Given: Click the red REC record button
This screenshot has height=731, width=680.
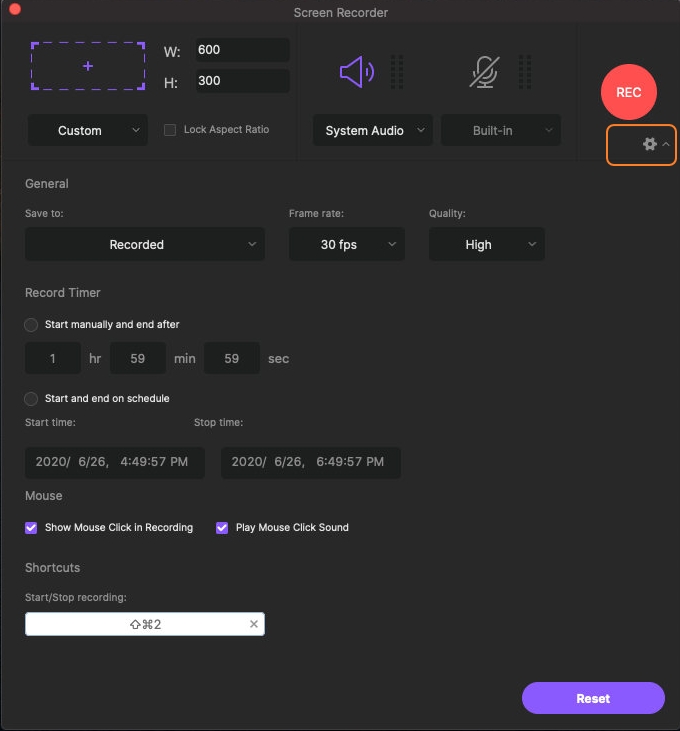Looking at the screenshot, I should pyautogui.click(x=628, y=92).
